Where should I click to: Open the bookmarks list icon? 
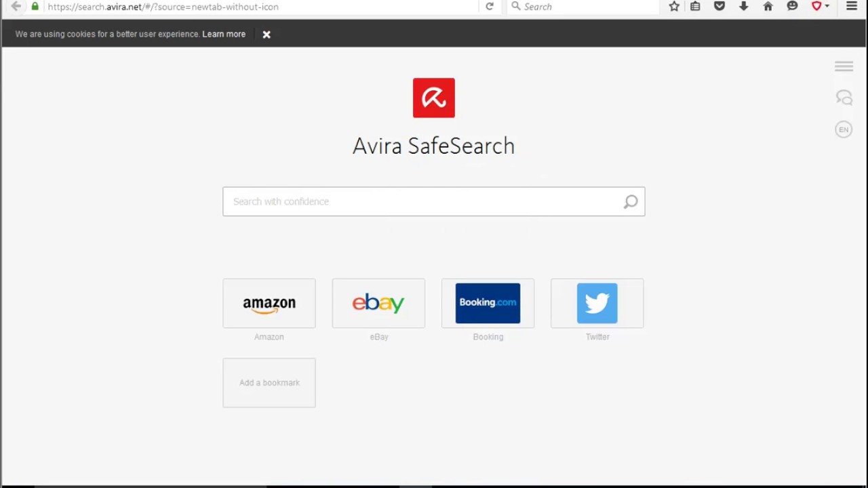point(695,6)
